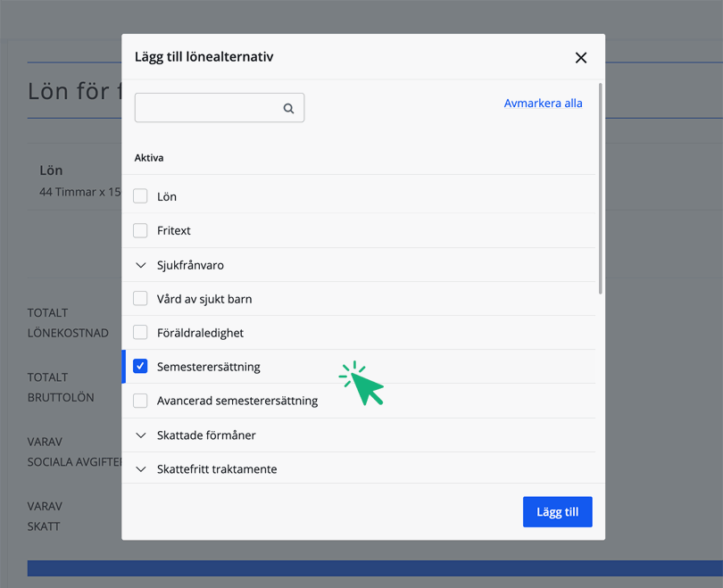Click the Fritext label text
This screenshot has height=588, width=723.
(173, 230)
